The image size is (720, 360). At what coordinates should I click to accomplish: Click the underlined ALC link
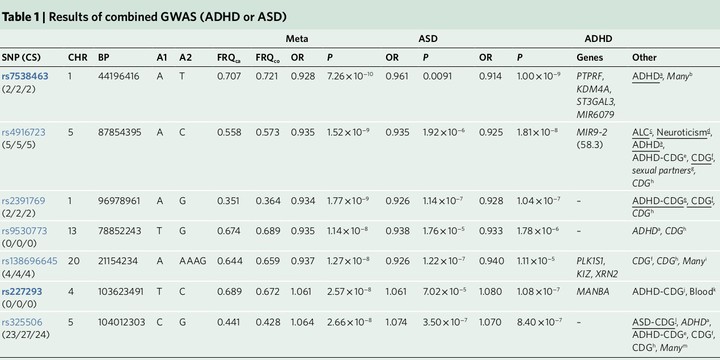tap(641, 133)
